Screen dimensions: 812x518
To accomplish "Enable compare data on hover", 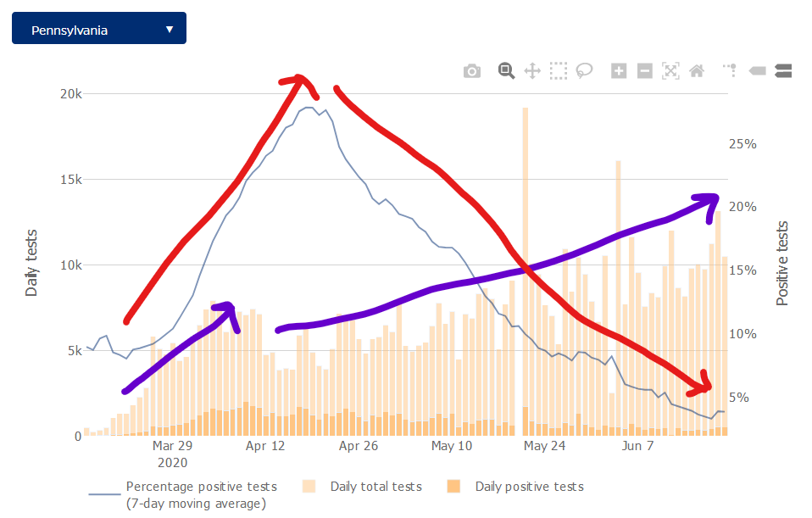I will (783, 71).
